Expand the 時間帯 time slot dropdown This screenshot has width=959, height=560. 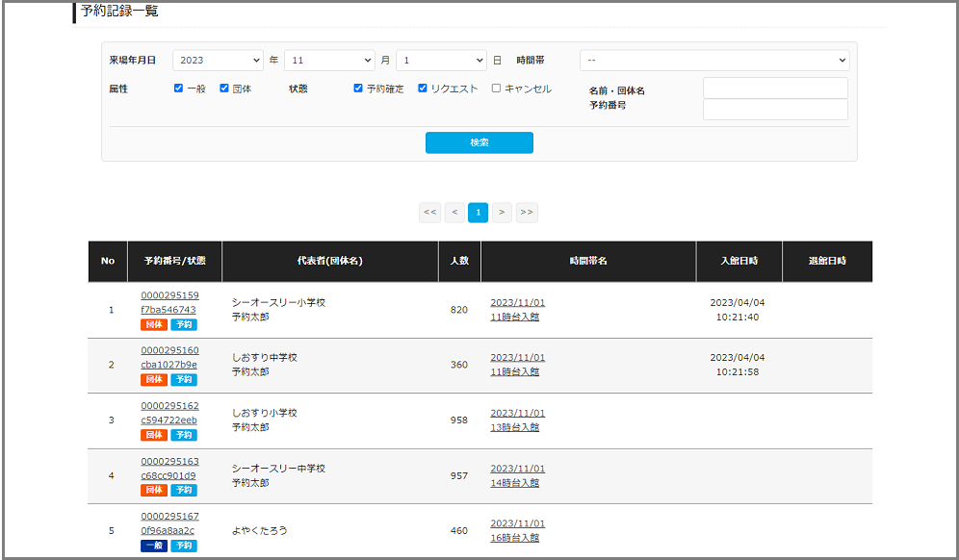pos(713,61)
